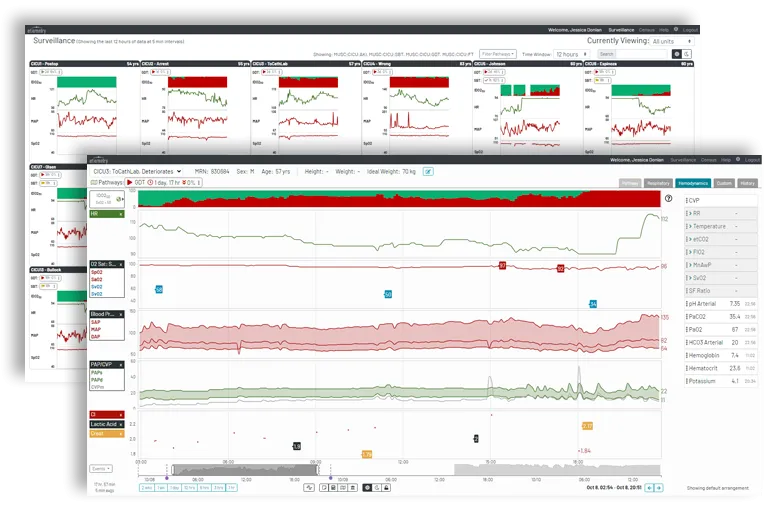Click the right handle of the timeline range selector

click(x=318, y=470)
